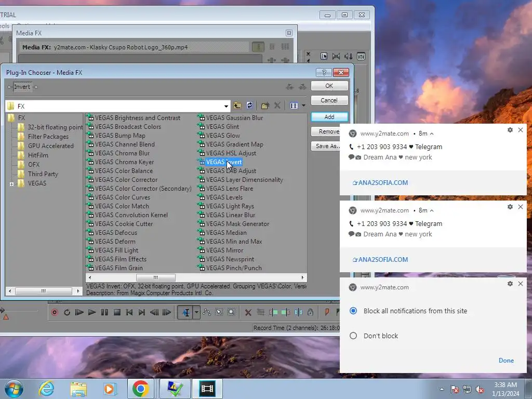This screenshot has height=399, width=532.
Task: Select VEGAS Lens Flare plug-in
Action: pos(229,188)
